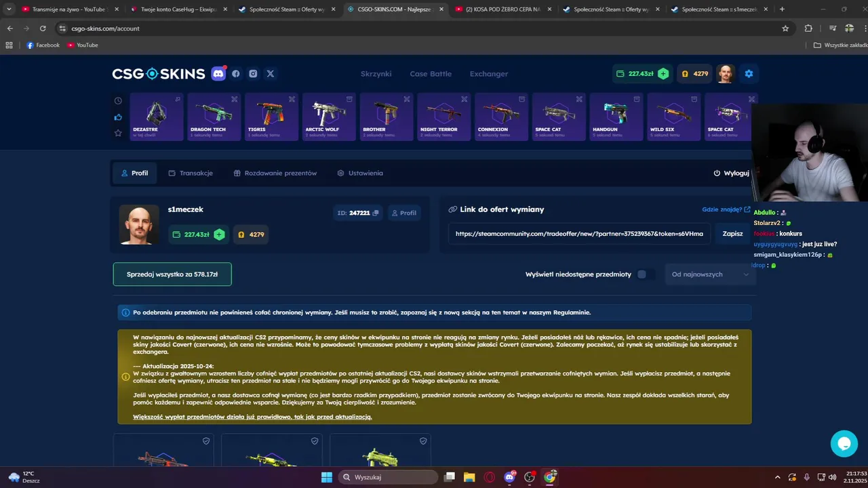Click the 4279 coins badge in profile card
The width and height of the screenshot is (868, 488).
click(x=251, y=235)
